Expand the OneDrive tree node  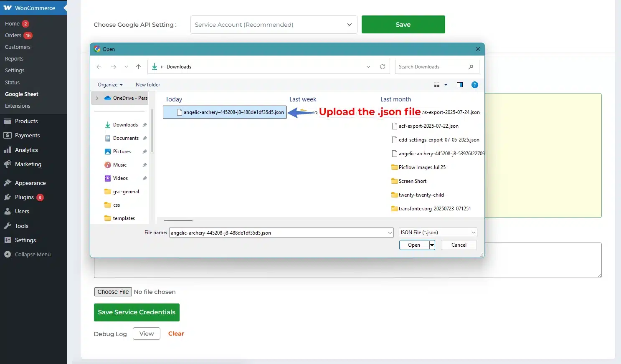point(97,98)
